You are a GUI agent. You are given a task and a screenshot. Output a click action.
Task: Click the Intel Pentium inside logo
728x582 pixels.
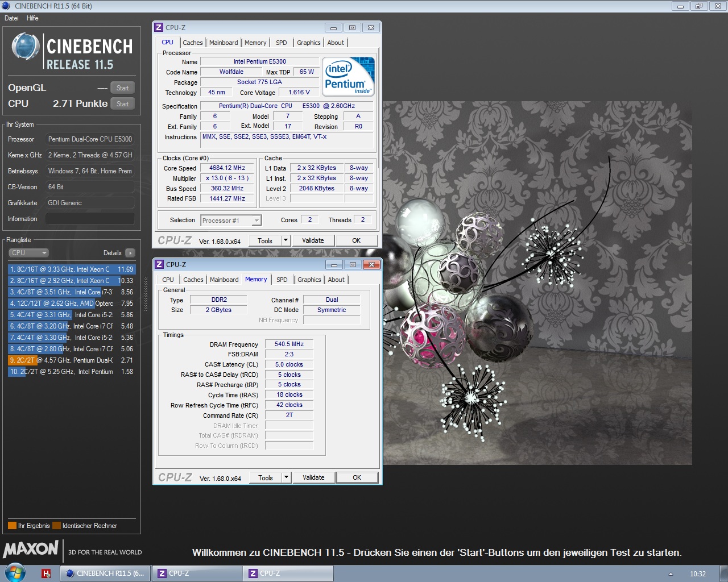pos(349,76)
